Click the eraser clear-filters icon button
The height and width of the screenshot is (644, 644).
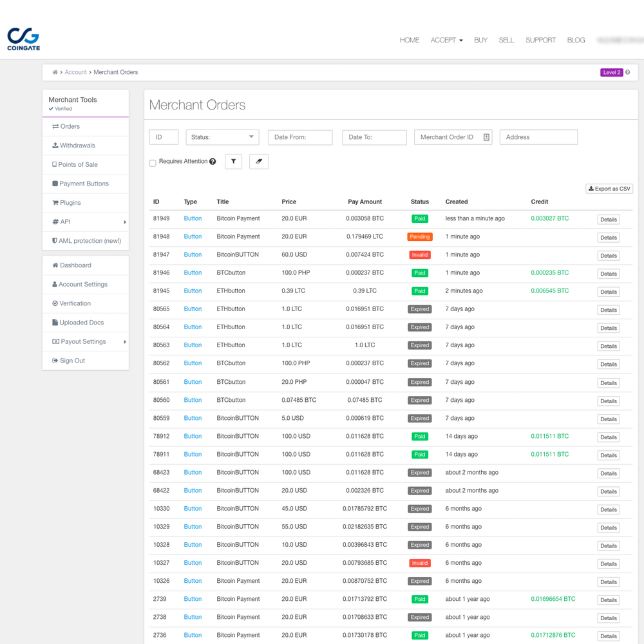(x=258, y=162)
